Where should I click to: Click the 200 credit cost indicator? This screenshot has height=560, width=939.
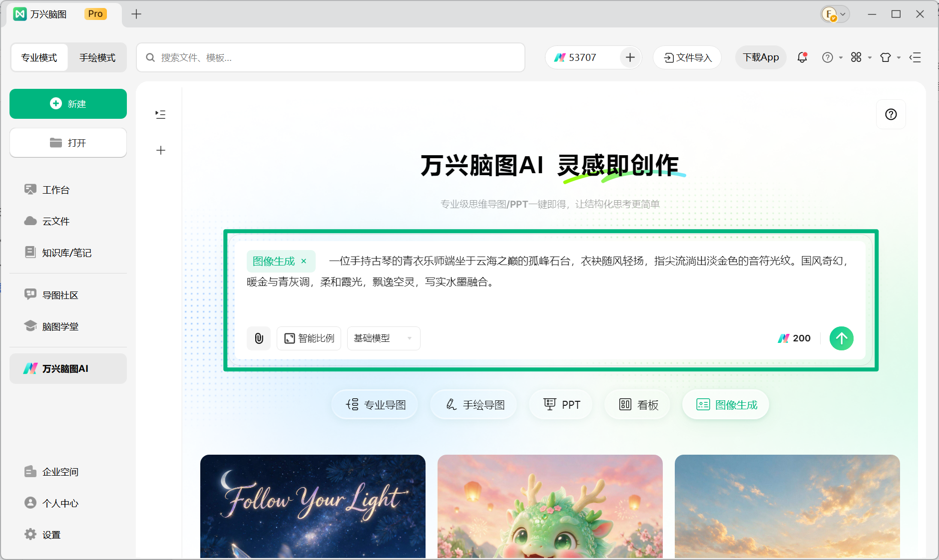(x=794, y=338)
